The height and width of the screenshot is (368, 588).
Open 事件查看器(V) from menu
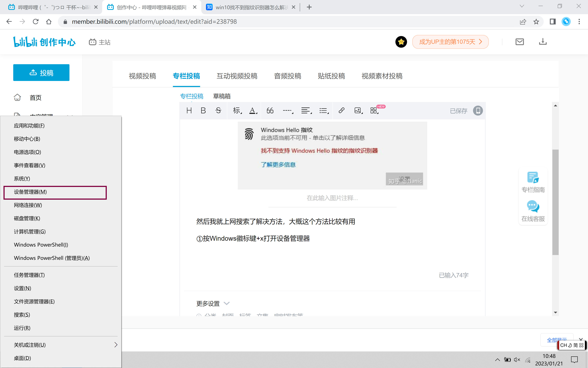(x=61, y=165)
